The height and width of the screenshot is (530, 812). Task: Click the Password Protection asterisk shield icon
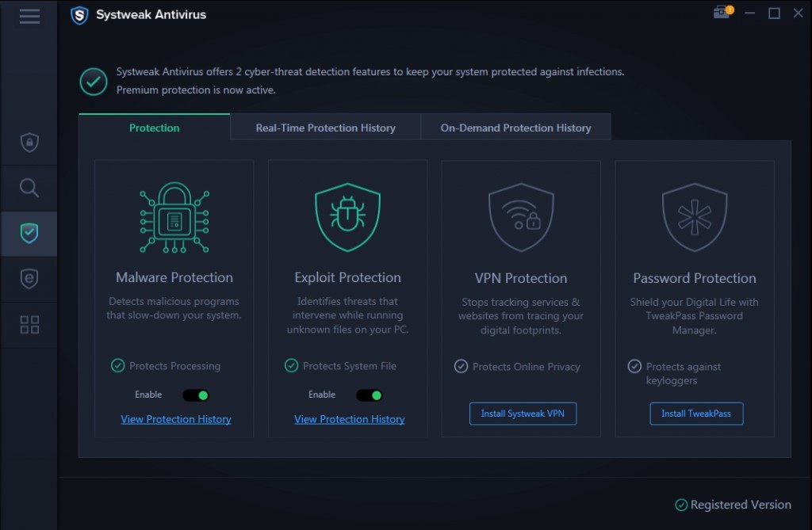(x=695, y=217)
